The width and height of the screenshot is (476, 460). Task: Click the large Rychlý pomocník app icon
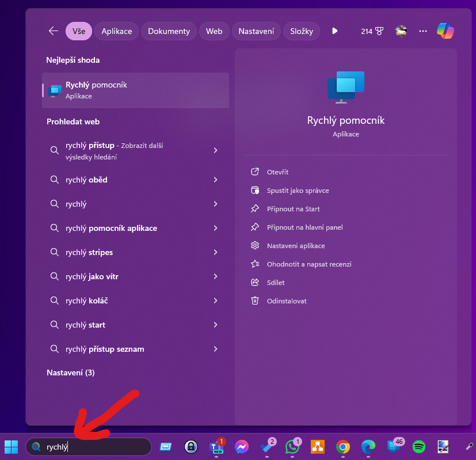(345, 87)
